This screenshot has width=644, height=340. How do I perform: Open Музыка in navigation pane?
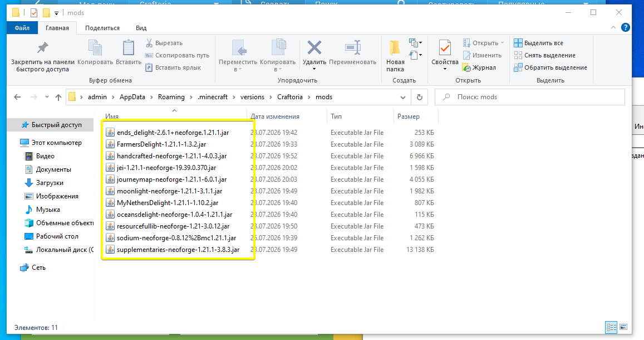pos(42,210)
